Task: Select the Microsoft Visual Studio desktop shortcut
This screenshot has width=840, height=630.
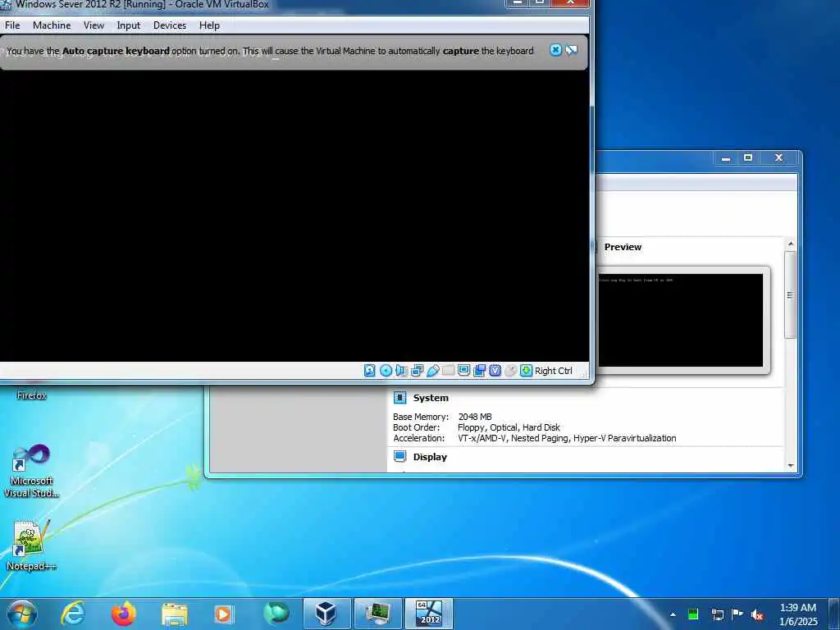Action: pyautogui.click(x=31, y=472)
